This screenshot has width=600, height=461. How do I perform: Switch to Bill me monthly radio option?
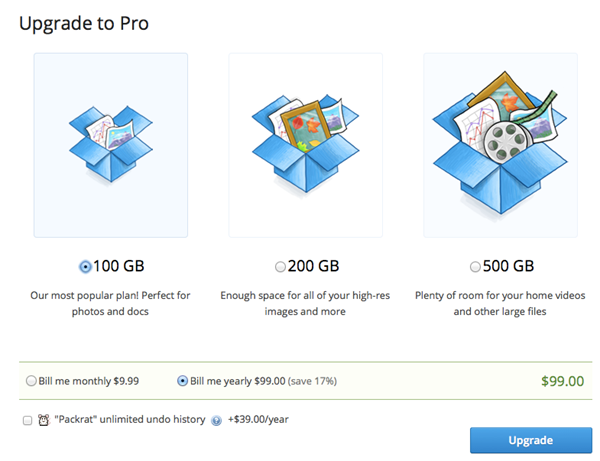coord(31,381)
